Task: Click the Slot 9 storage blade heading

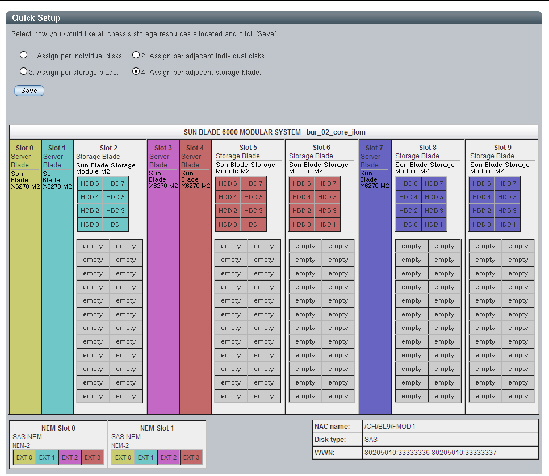Action: click(x=503, y=147)
